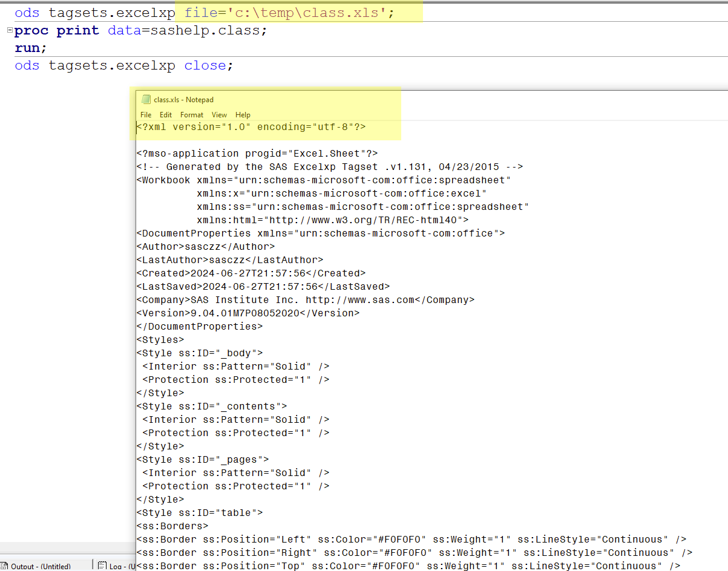Place the cursor on the run; statement
The width and height of the screenshot is (728, 571).
29,47
